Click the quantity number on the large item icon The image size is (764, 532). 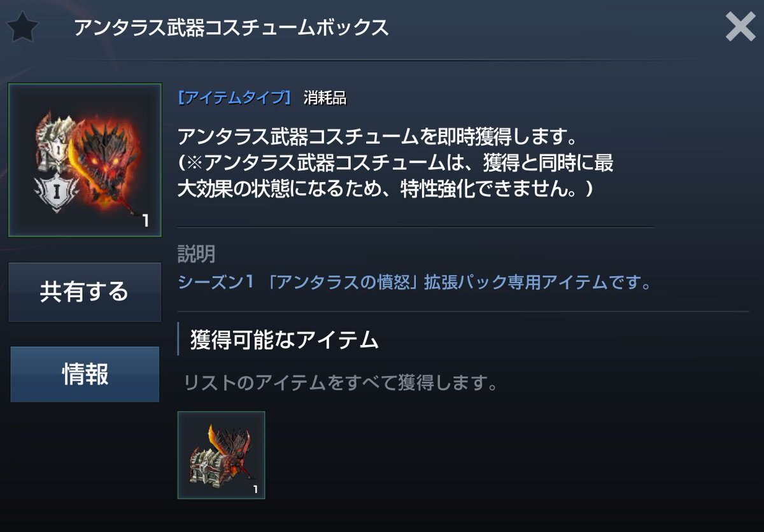pos(145,221)
